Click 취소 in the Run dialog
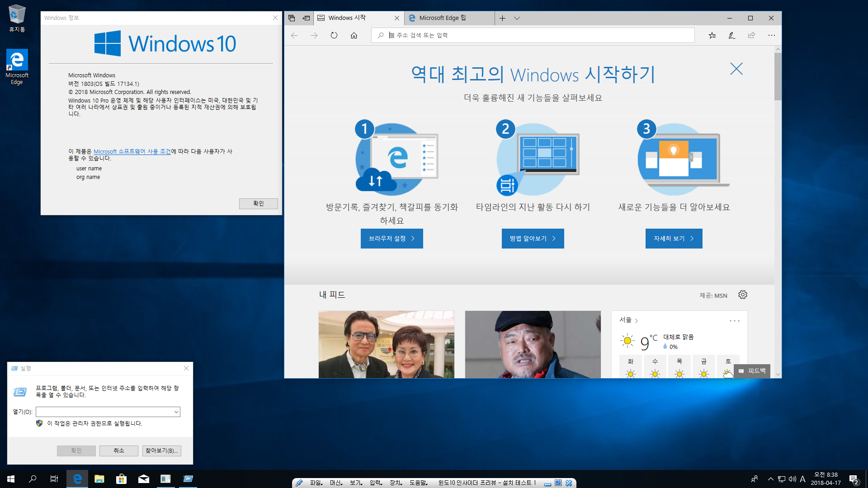The image size is (868, 488). [119, 451]
